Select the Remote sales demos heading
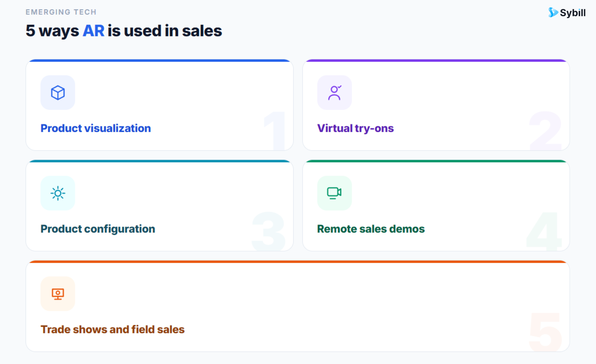The height and width of the screenshot is (364, 596). click(x=371, y=229)
